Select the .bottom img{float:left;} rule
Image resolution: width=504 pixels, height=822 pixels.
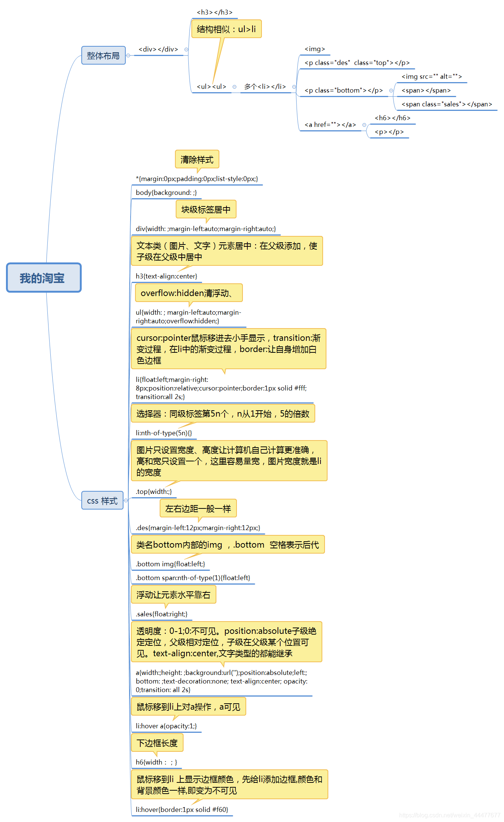170,564
